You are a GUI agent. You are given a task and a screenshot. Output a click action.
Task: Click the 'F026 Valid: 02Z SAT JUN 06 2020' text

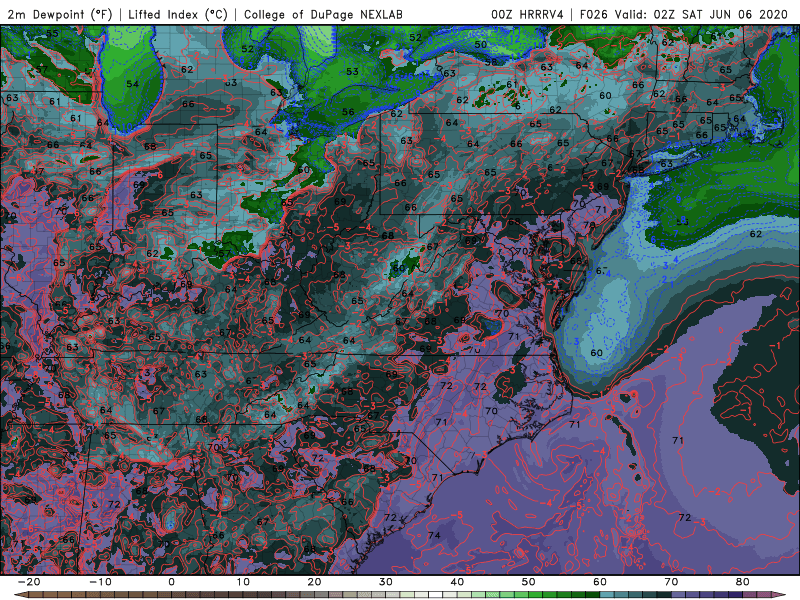(684, 14)
